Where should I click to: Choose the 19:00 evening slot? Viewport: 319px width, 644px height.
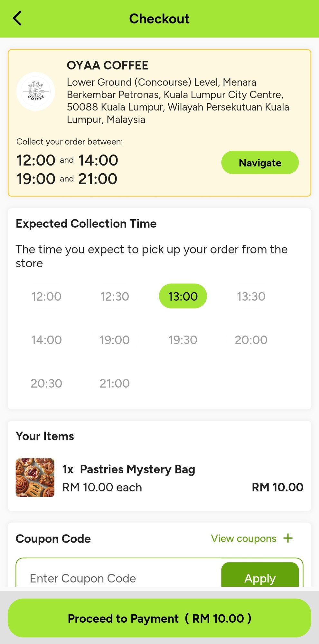coord(115,340)
